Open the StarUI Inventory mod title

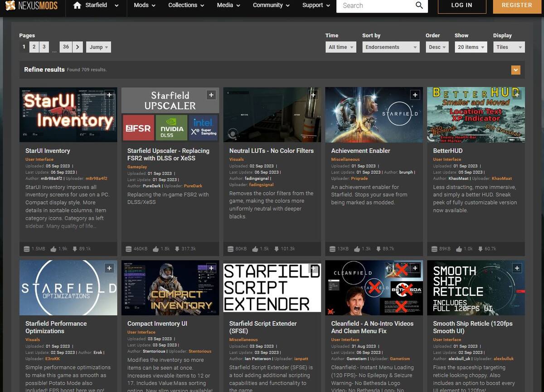pos(48,150)
